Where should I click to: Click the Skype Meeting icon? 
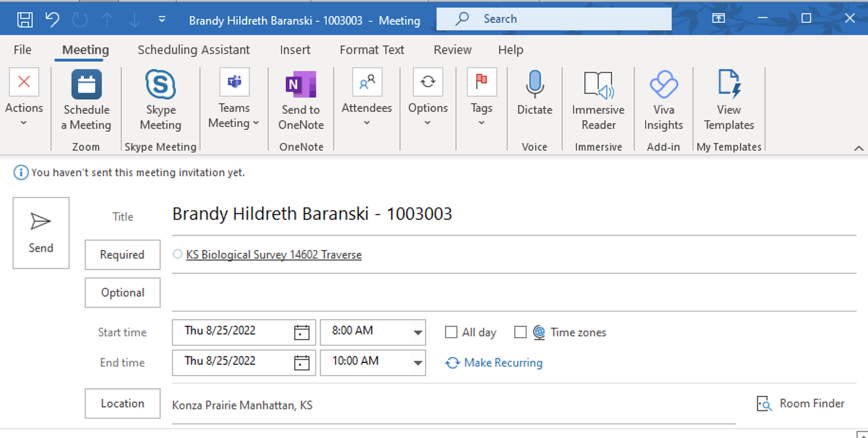tap(160, 85)
